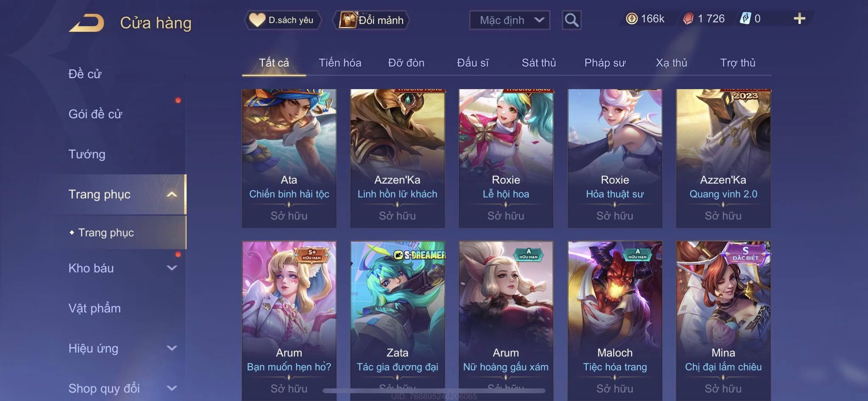Screen dimensions: 868x401
Task: Click the red gem icon showing 1 726
Action: [x=688, y=19]
